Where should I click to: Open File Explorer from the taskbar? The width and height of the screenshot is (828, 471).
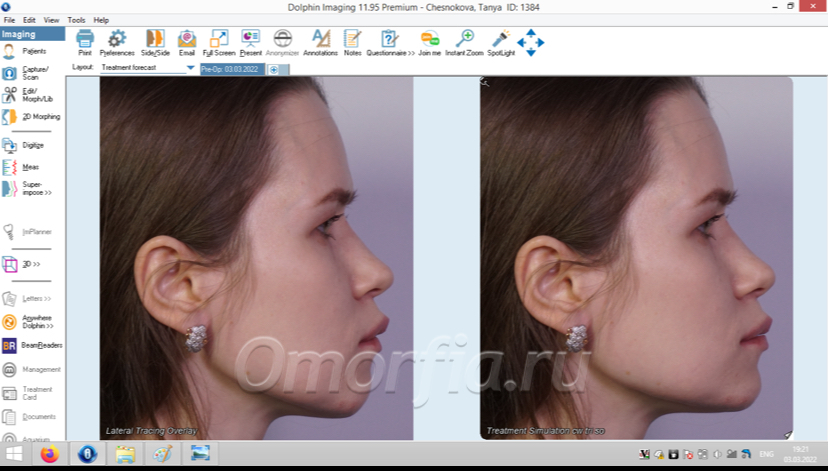click(125, 454)
